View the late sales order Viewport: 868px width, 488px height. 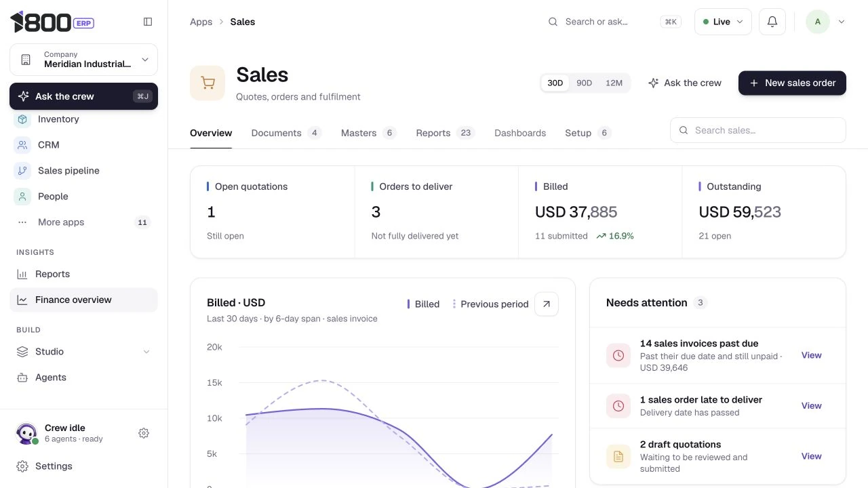811,406
